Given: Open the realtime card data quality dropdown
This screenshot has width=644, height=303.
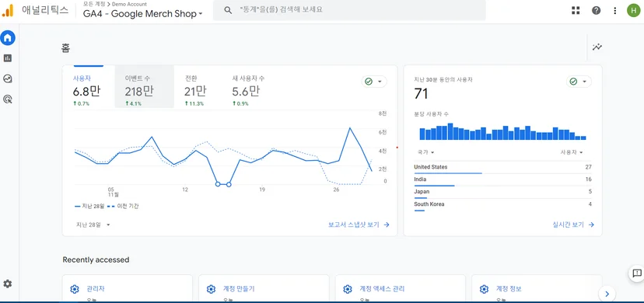Looking at the screenshot, I should [579, 82].
